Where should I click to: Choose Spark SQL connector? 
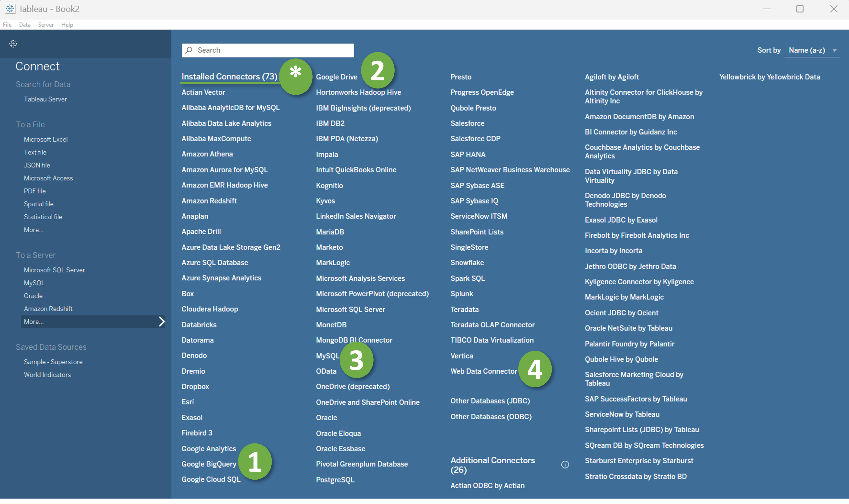point(468,279)
